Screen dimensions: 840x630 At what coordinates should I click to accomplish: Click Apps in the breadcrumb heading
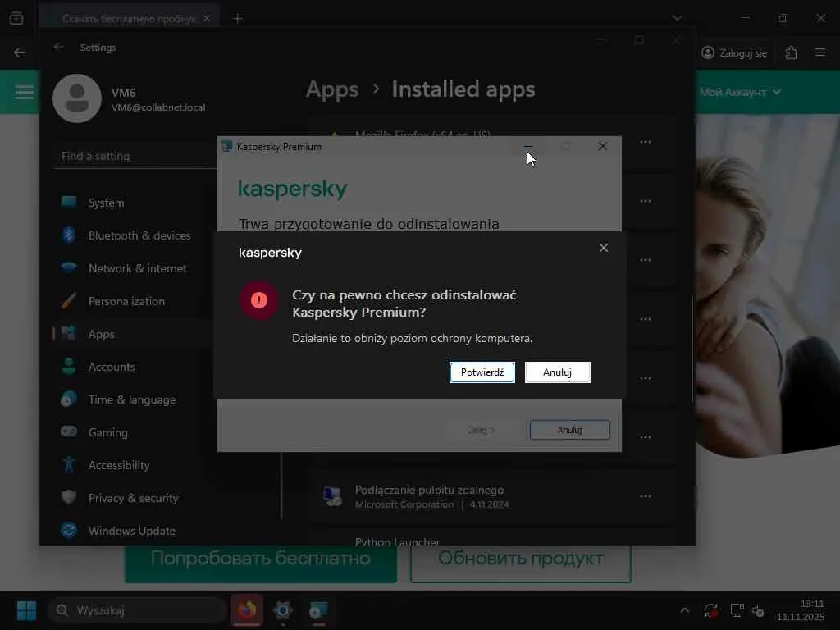(332, 89)
